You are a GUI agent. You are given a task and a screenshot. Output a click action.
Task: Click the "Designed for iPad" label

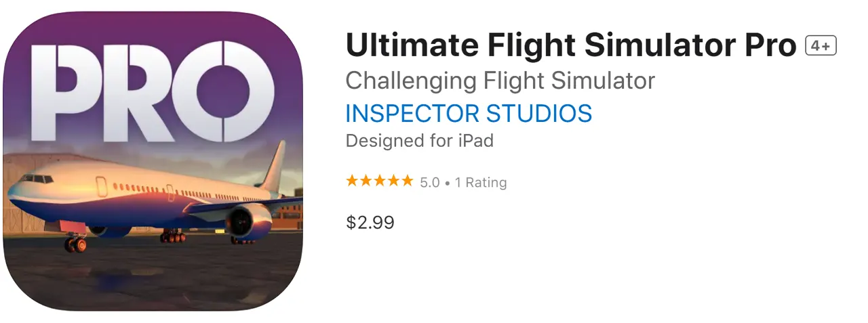(419, 141)
